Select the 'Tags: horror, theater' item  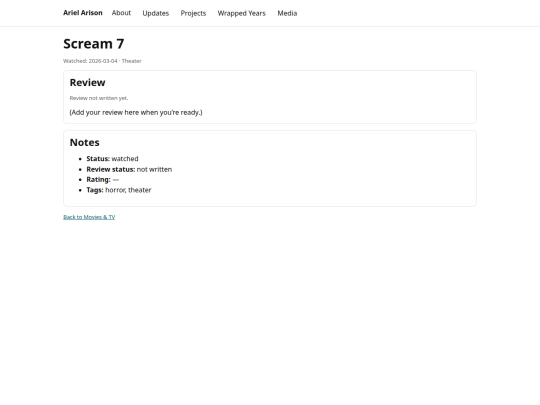[119, 190]
